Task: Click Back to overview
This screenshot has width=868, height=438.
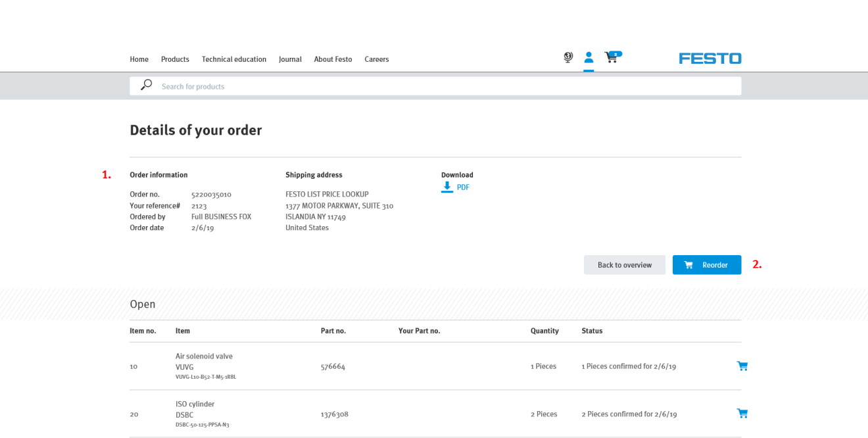Action: (x=624, y=264)
